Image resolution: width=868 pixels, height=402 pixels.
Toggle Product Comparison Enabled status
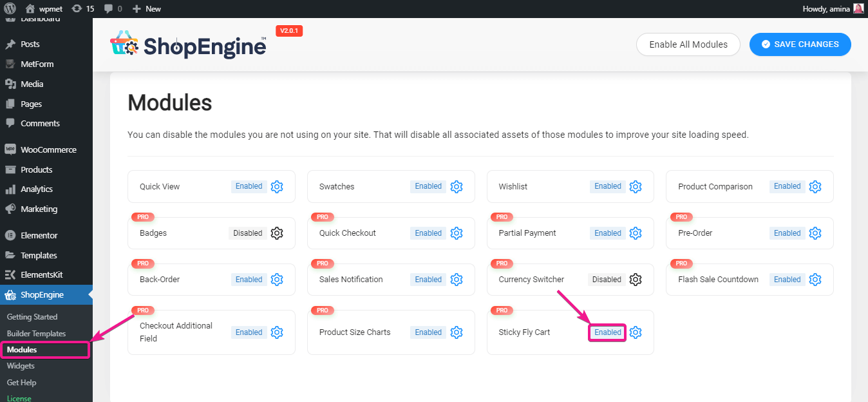[x=787, y=186]
